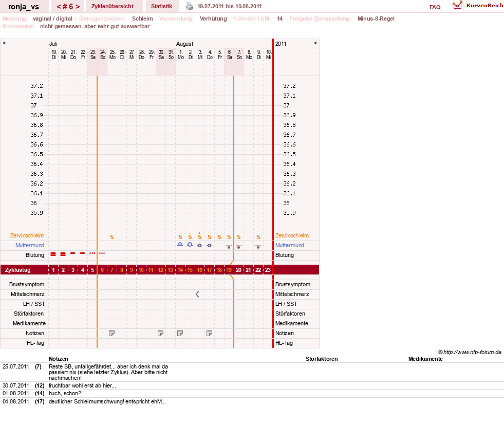Select the Zervixschleim S+ marker on cycle day 15
The image size is (504, 424).
click(x=190, y=235)
